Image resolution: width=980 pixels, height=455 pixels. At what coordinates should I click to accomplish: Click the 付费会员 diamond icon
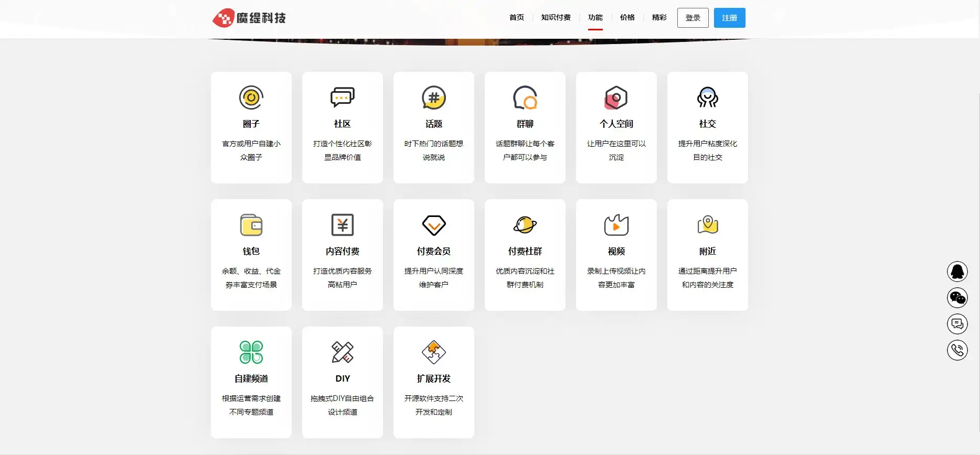pos(433,225)
